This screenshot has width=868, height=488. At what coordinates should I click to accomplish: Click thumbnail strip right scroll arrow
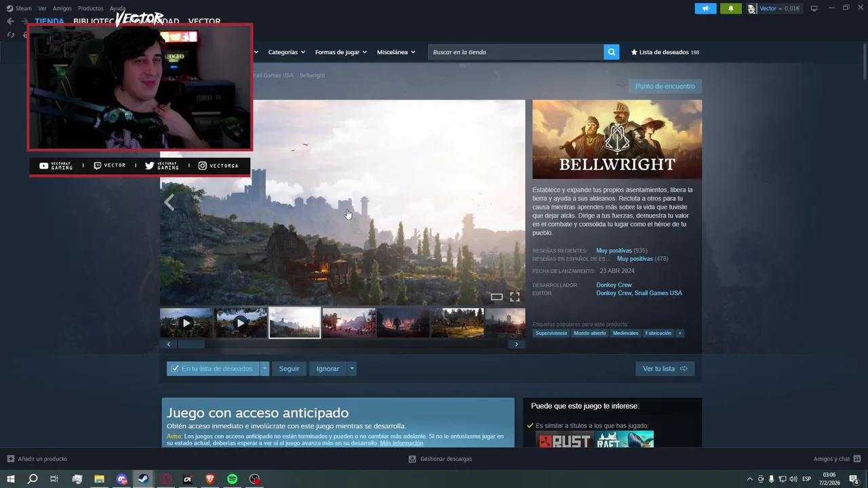[516, 344]
